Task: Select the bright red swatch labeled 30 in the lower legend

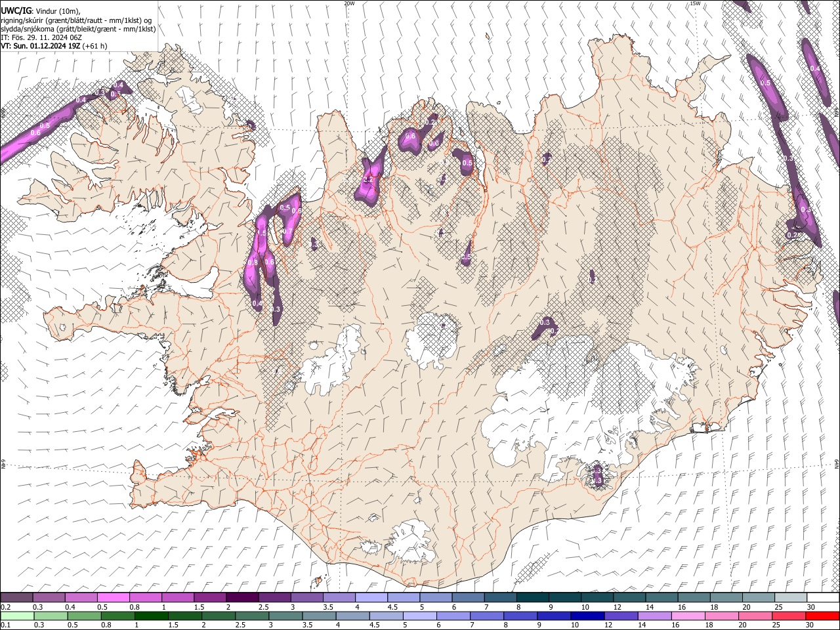Action: (822, 616)
